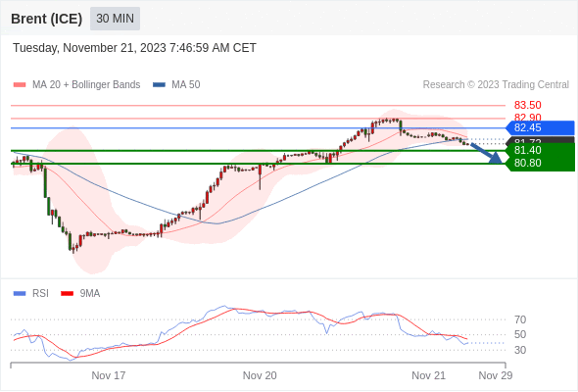
Task: Click the 30 MIN timeframe badge
Action: coord(115,19)
